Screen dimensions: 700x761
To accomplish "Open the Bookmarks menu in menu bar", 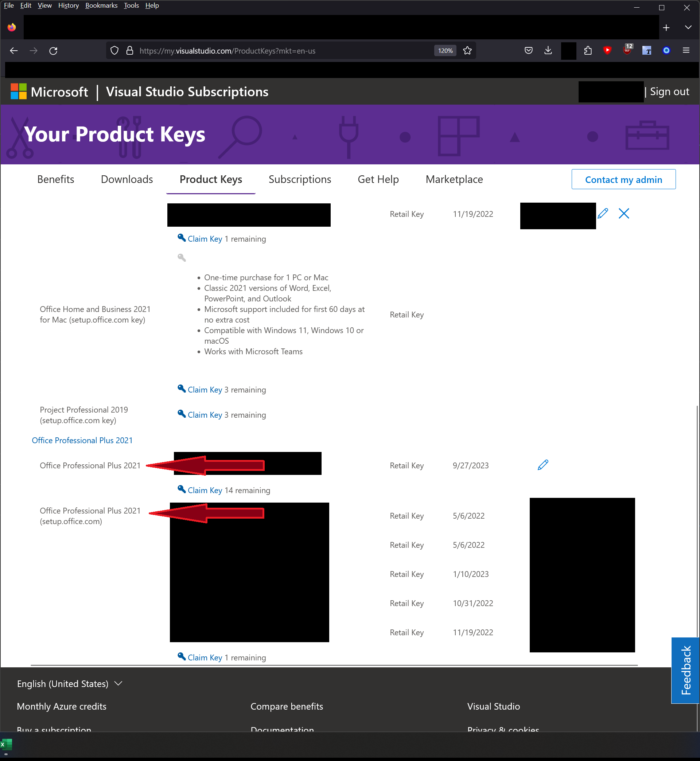I will pyautogui.click(x=101, y=6).
